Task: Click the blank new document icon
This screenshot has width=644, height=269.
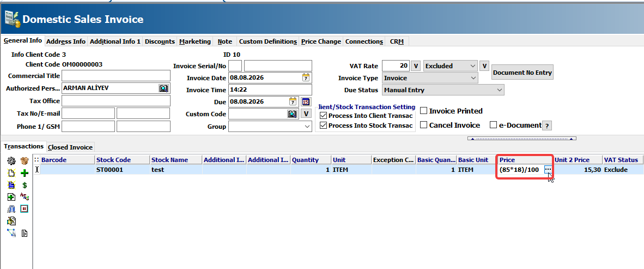Action: tap(11, 173)
